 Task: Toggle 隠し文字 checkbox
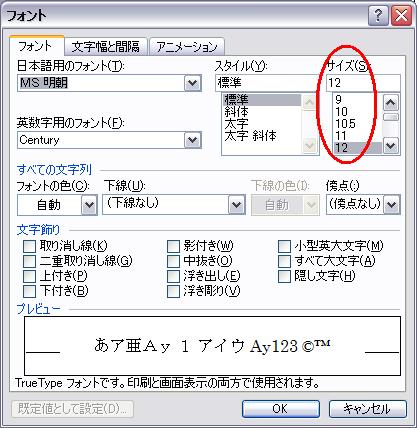coord(284,276)
